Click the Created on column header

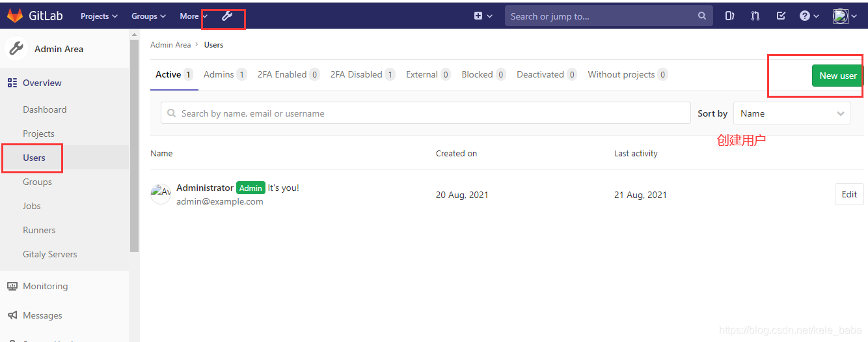point(456,153)
